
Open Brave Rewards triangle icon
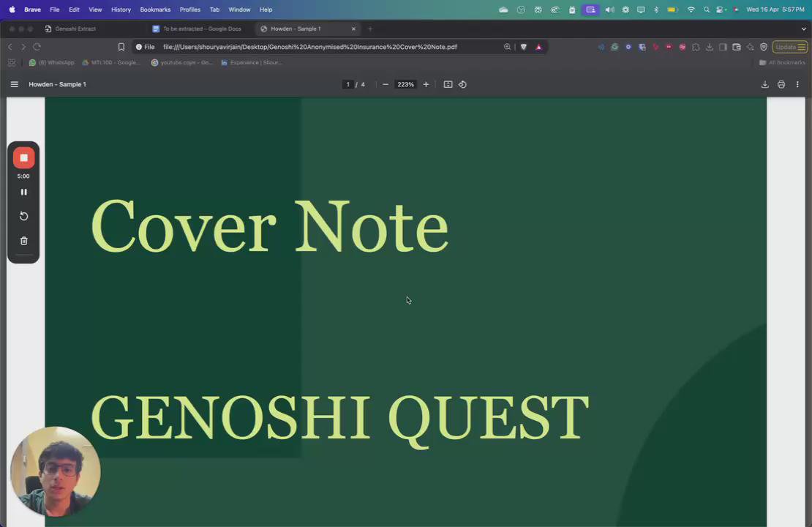(x=538, y=47)
